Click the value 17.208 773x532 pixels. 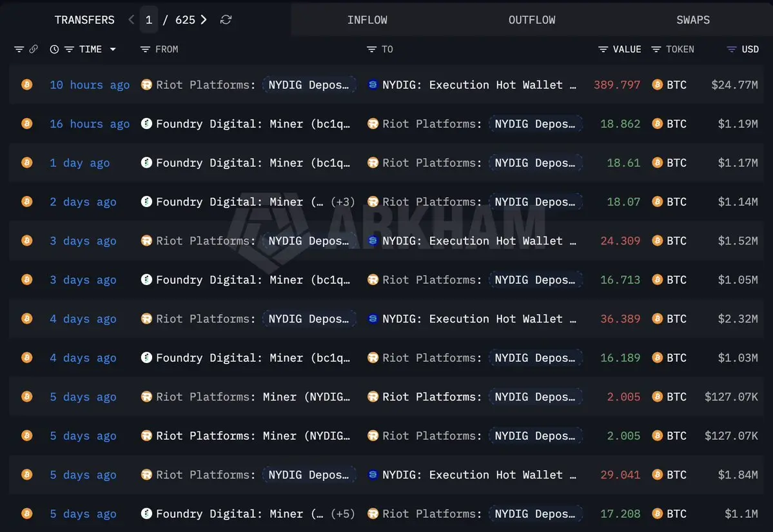pos(620,514)
